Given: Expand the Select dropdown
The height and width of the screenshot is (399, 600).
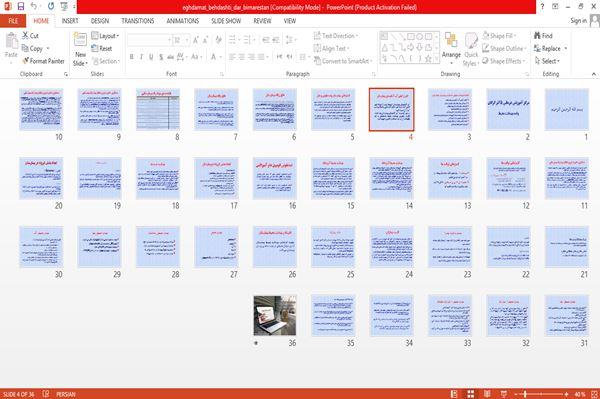Looking at the screenshot, I should pyautogui.click(x=547, y=61).
